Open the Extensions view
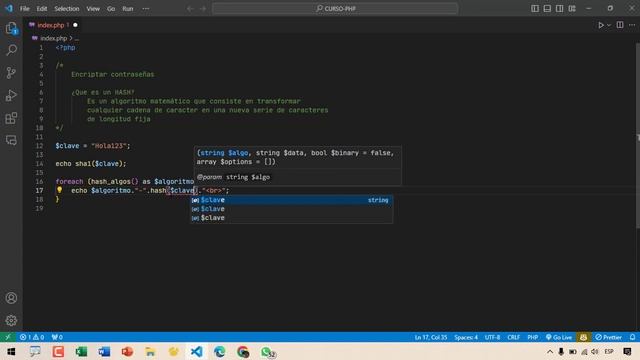This screenshot has width=640, height=360. click(11, 118)
